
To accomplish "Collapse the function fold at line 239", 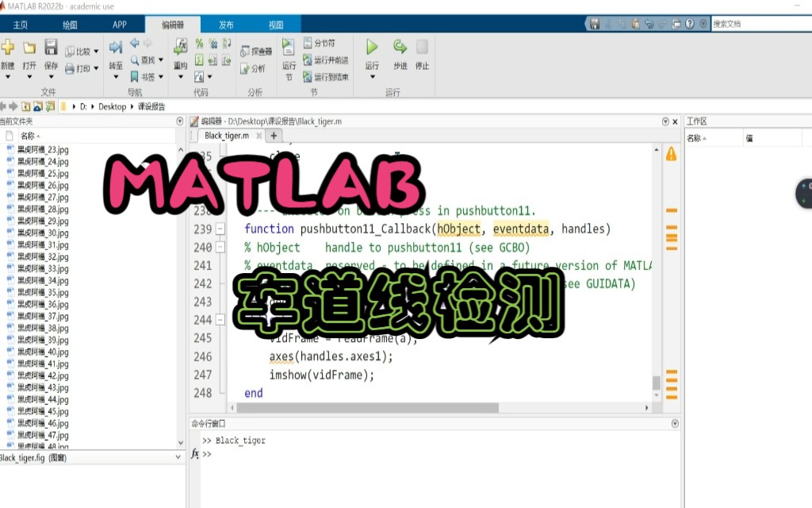I will pos(222,229).
